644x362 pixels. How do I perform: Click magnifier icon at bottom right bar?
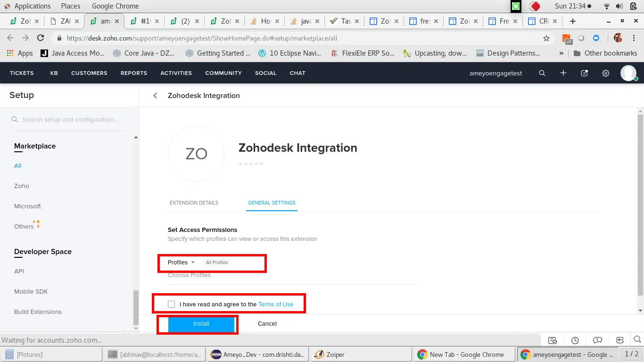pyautogui.click(x=637, y=339)
